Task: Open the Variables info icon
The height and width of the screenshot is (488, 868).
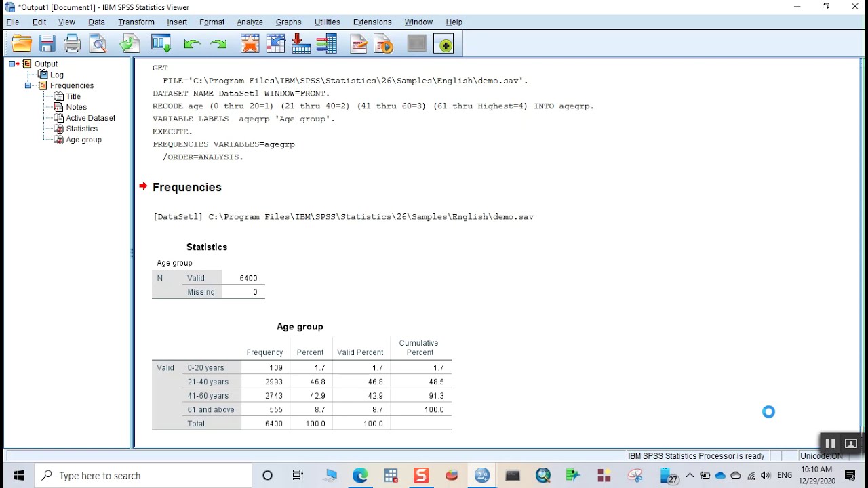Action: point(327,44)
